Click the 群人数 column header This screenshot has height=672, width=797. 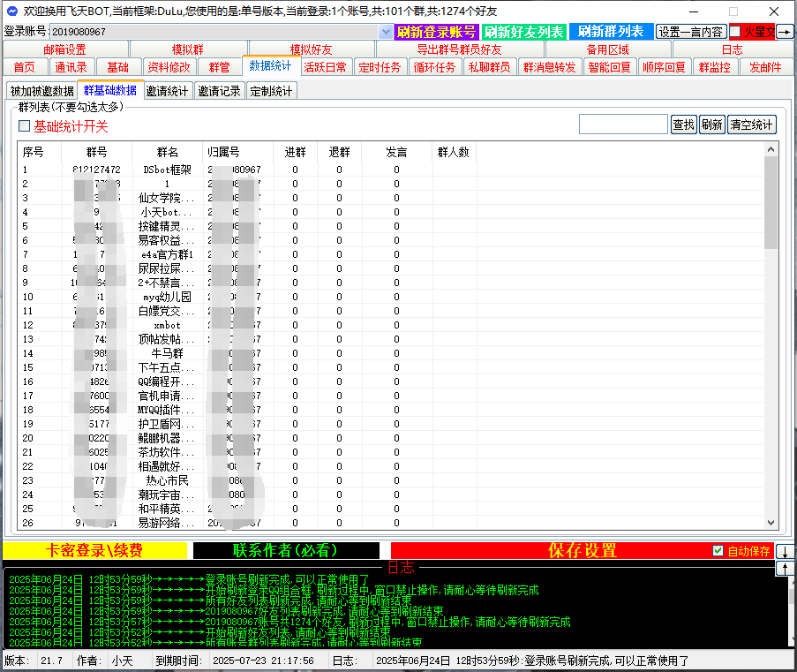[454, 152]
